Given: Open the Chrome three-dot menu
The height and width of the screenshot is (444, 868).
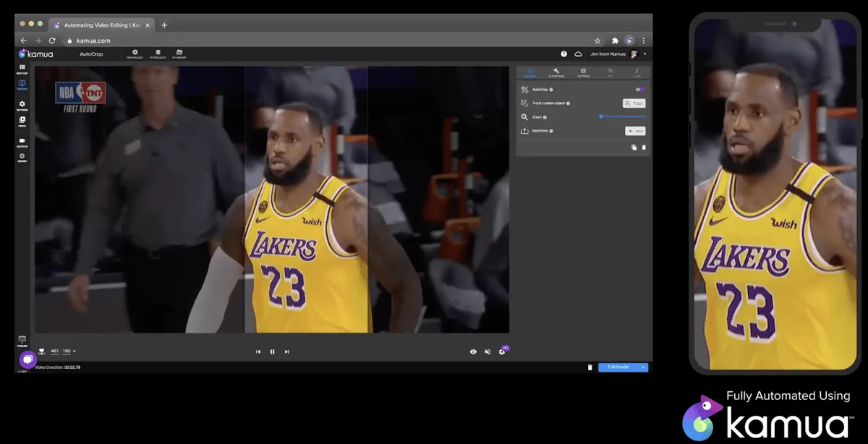Looking at the screenshot, I should tap(644, 40).
